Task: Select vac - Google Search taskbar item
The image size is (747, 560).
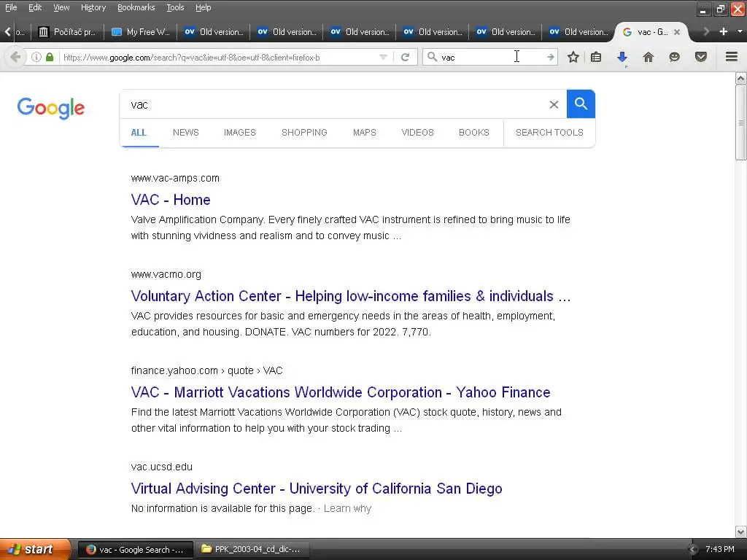Action: (x=135, y=550)
